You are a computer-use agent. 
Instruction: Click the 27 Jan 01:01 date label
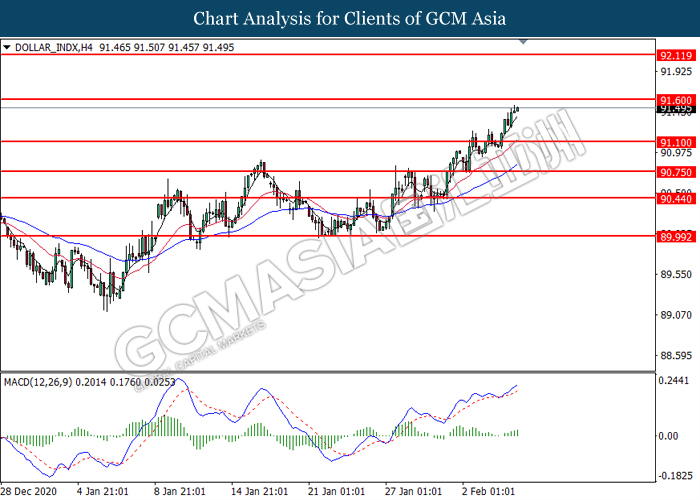coord(413,492)
